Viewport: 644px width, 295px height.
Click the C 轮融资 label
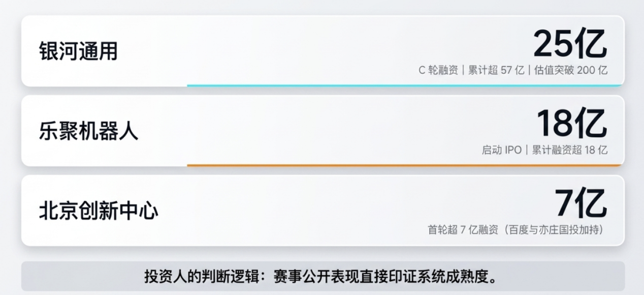tap(438, 70)
